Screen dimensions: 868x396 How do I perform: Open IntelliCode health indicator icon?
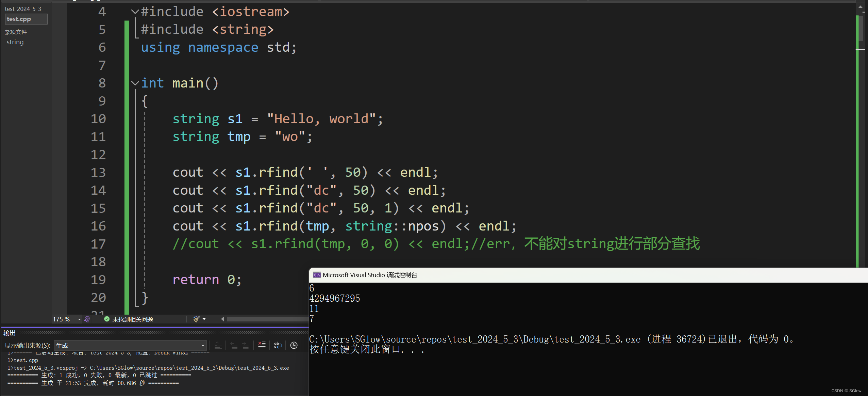(x=87, y=319)
